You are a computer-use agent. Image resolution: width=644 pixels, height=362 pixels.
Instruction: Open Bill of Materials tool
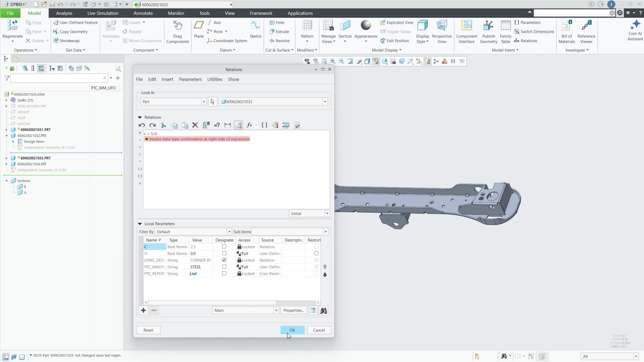(x=567, y=32)
